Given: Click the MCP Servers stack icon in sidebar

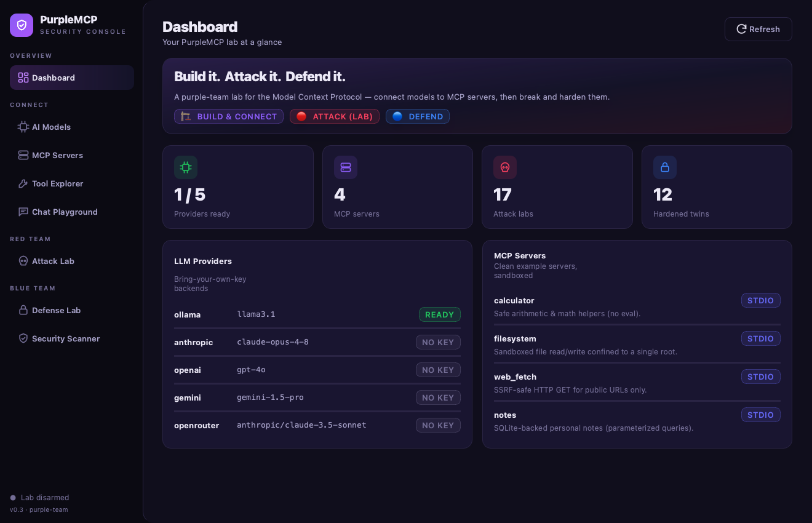Looking at the screenshot, I should [x=23, y=155].
